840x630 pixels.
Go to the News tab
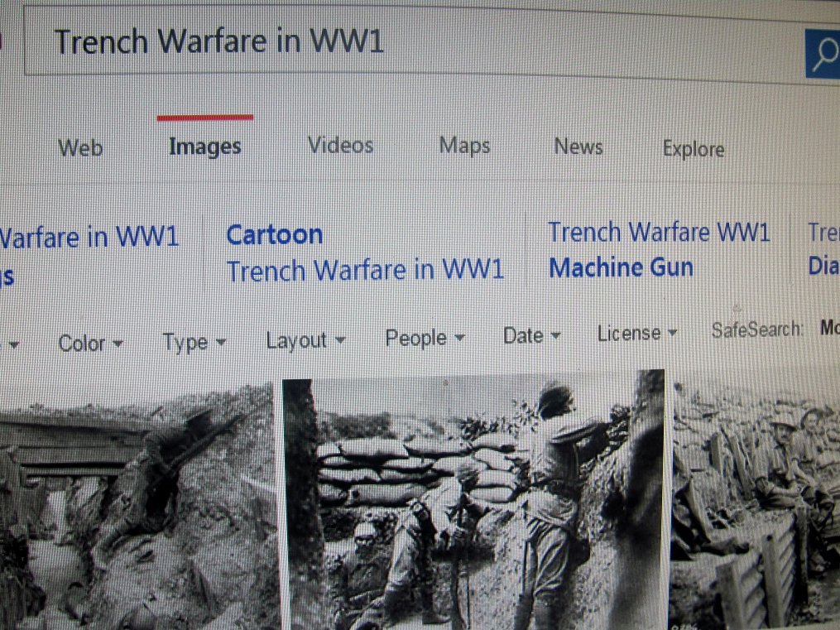pyautogui.click(x=578, y=147)
